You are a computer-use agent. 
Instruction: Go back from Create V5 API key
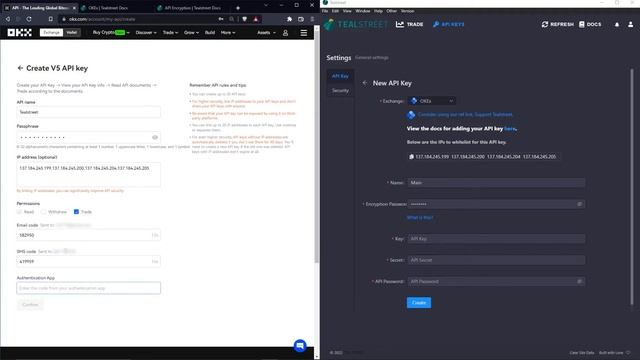(x=20, y=68)
